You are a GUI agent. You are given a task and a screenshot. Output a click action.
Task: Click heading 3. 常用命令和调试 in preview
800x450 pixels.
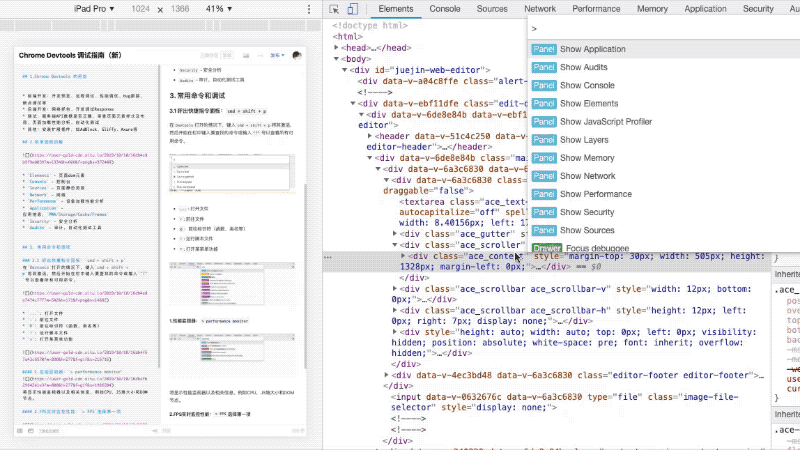[x=197, y=95]
